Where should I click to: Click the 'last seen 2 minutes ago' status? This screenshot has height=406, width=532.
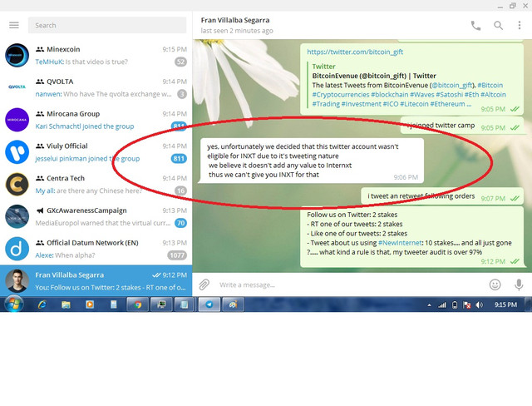237,31
